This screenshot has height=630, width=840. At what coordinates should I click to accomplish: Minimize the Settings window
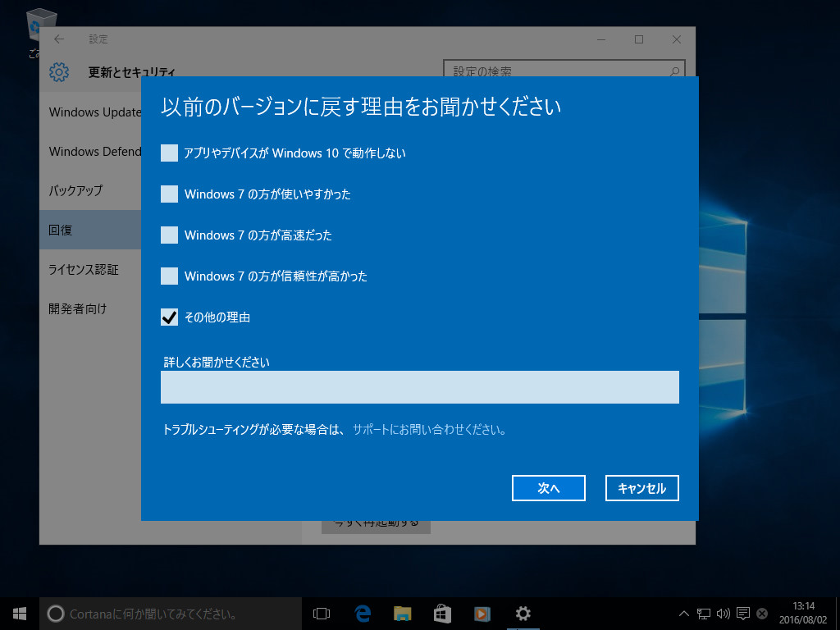(601, 39)
